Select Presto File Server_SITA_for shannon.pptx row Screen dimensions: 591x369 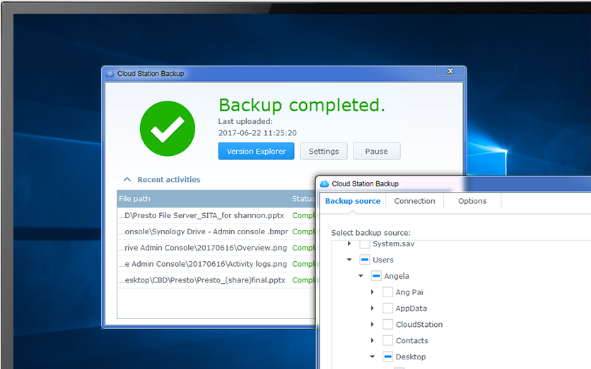(217, 215)
